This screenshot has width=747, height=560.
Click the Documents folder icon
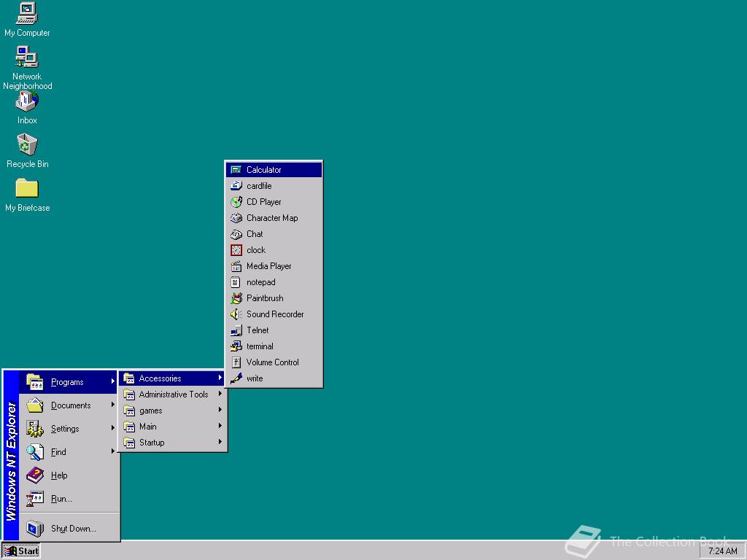35,405
